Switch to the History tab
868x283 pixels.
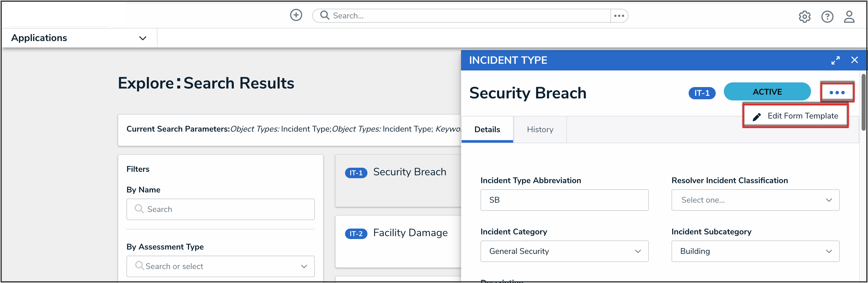[x=540, y=130]
